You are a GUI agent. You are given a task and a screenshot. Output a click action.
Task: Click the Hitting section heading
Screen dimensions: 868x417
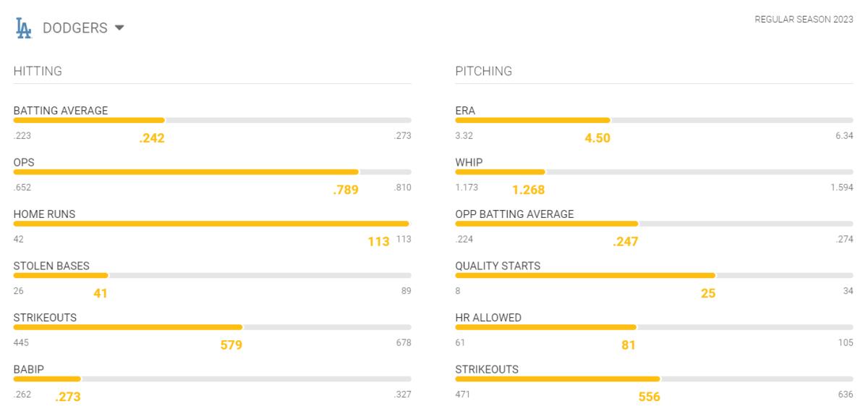(x=38, y=71)
